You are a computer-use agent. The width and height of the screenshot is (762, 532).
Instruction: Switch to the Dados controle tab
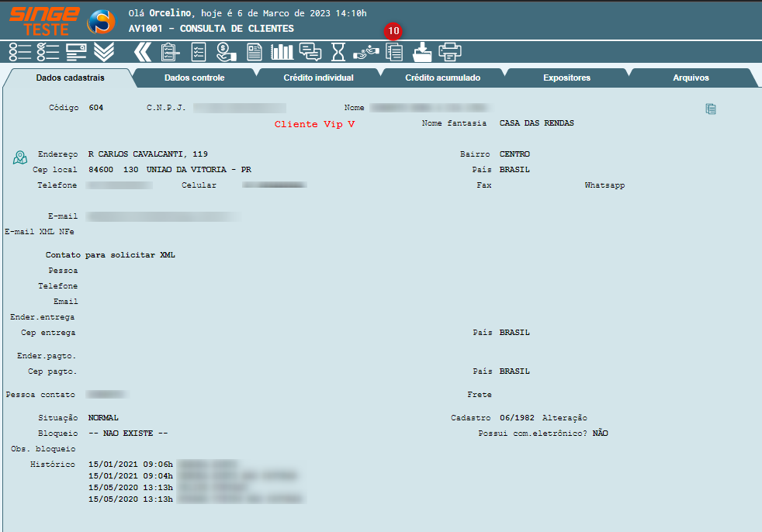194,78
